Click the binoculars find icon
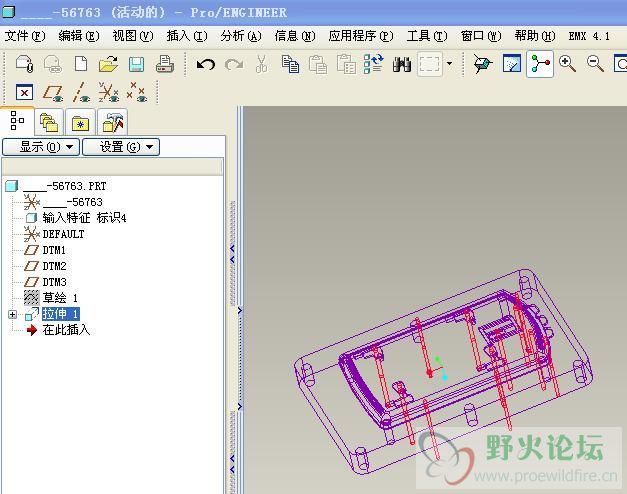This screenshot has width=627, height=494. click(402, 64)
